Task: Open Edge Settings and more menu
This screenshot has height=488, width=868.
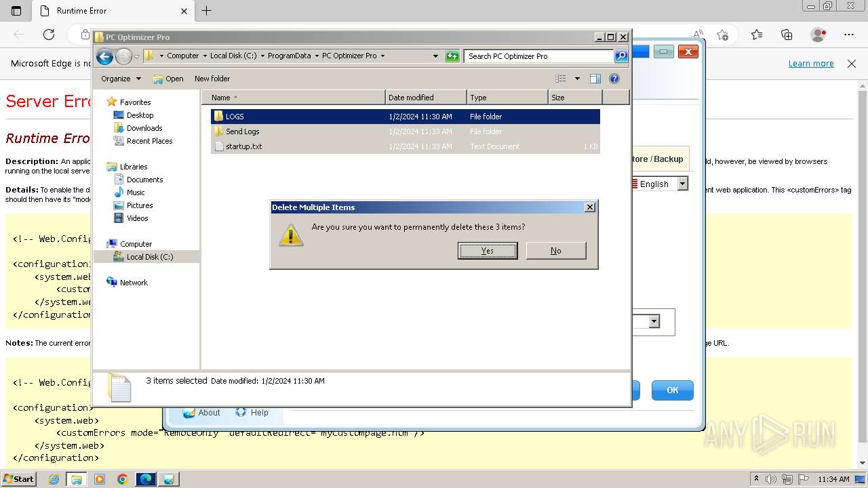Action: pyautogui.click(x=849, y=35)
